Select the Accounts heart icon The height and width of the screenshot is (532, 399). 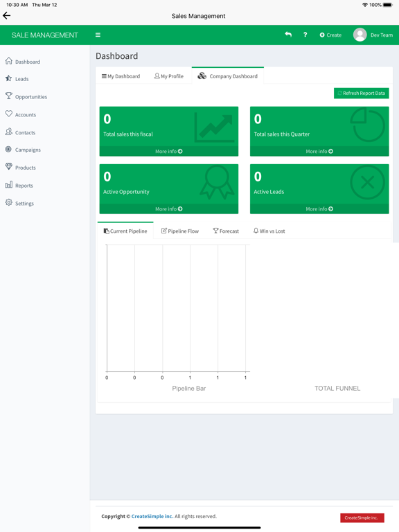tap(8, 114)
